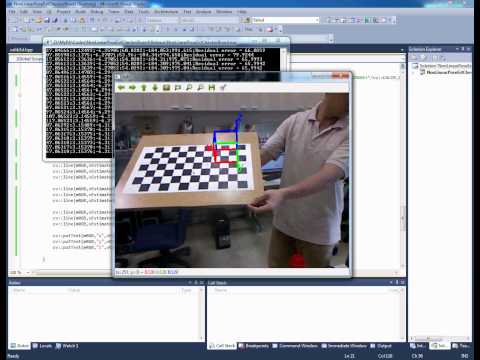Click the console window vertical scrollbar
Image resolution: width=480 pixels, height=360 pixels.
[x=284, y=60]
